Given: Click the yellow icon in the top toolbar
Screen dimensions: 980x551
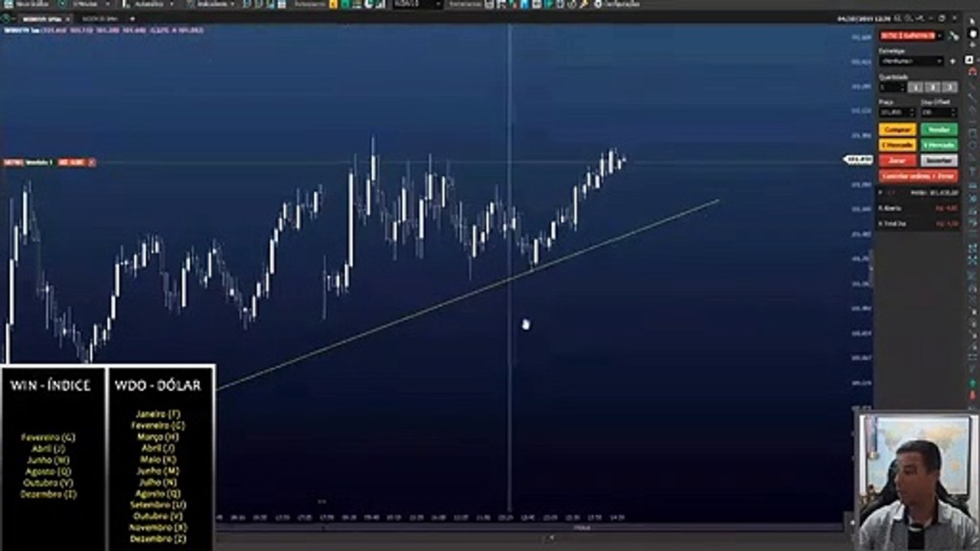Looking at the screenshot, I should coord(333,5).
